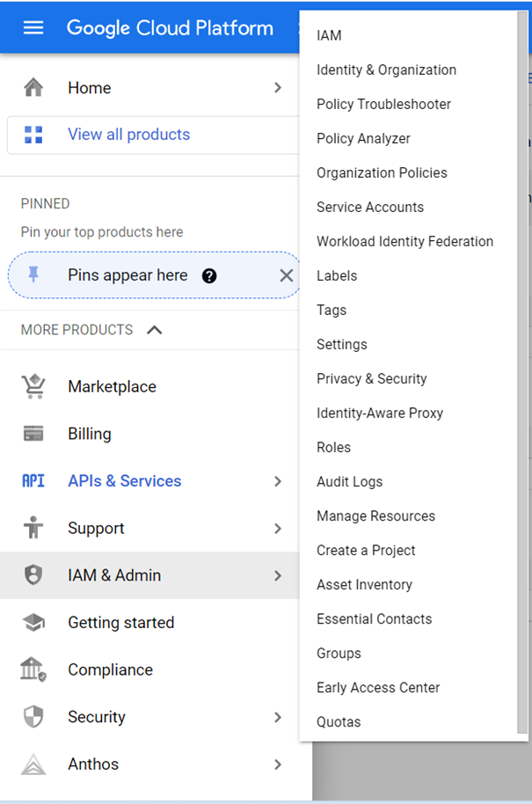
Task: Click the vertical scrollbar on the right
Action: pyautogui.click(x=527, y=352)
